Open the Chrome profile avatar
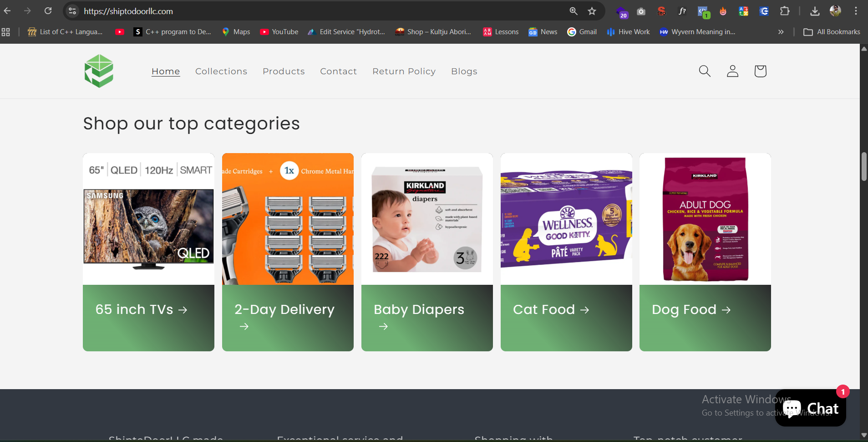Viewport: 868px width, 442px height. (x=835, y=11)
